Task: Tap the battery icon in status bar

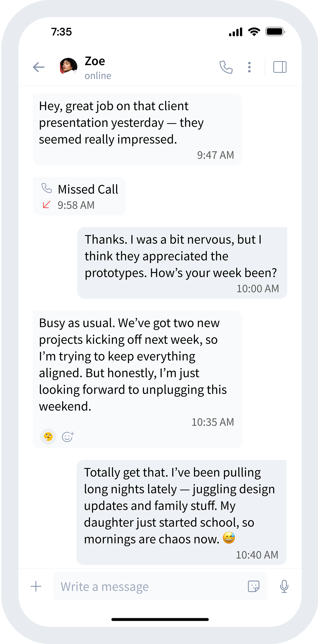Action: coord(275,32)
